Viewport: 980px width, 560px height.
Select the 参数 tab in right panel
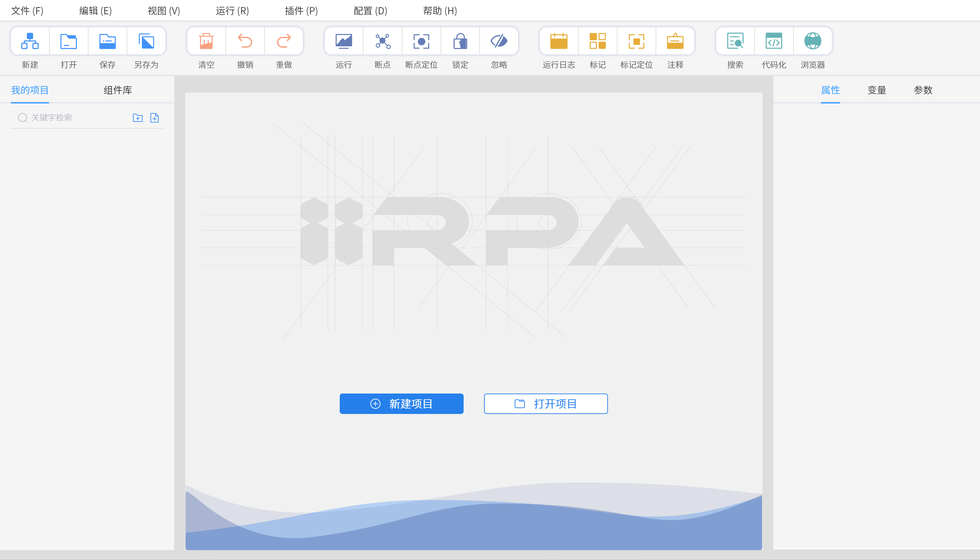click(x=923, y=91)
